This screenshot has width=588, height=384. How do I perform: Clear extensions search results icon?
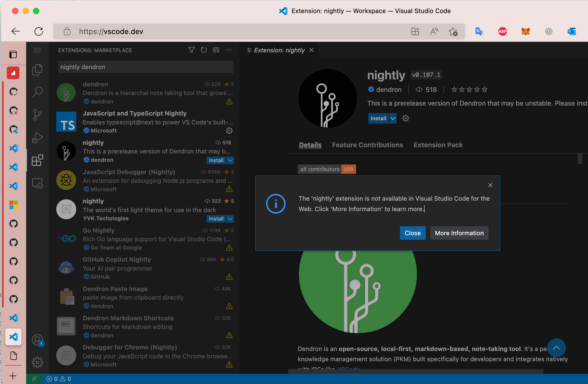point(216,50)
